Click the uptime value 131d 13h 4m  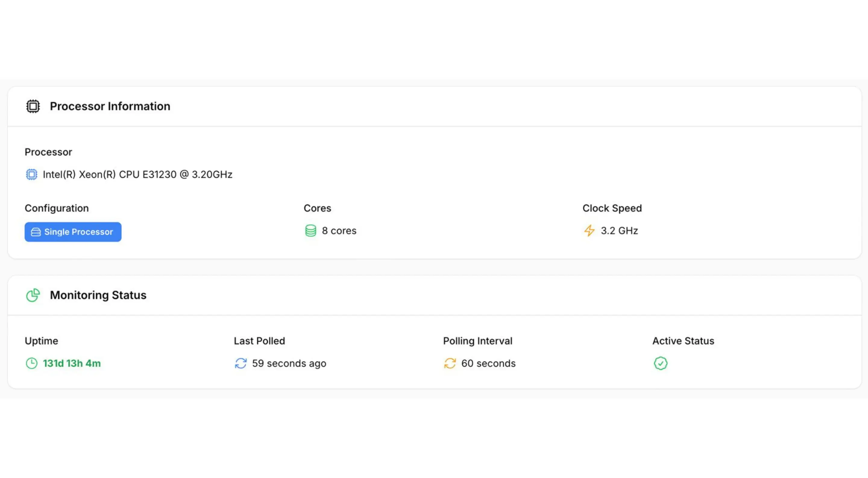click(x=72, y=363)
